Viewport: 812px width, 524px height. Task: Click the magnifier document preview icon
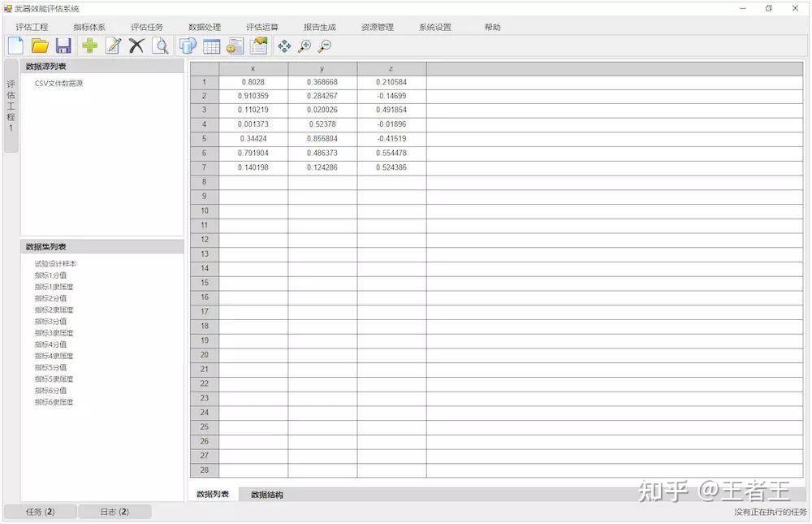coord(161,46)
